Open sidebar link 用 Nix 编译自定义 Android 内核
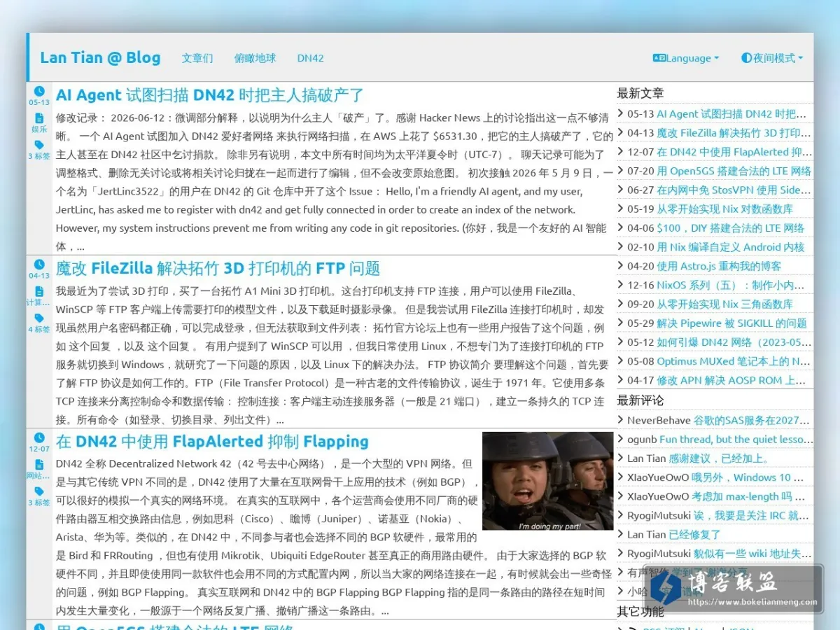This screenshot has width=840, height=630. pos(731,247)
